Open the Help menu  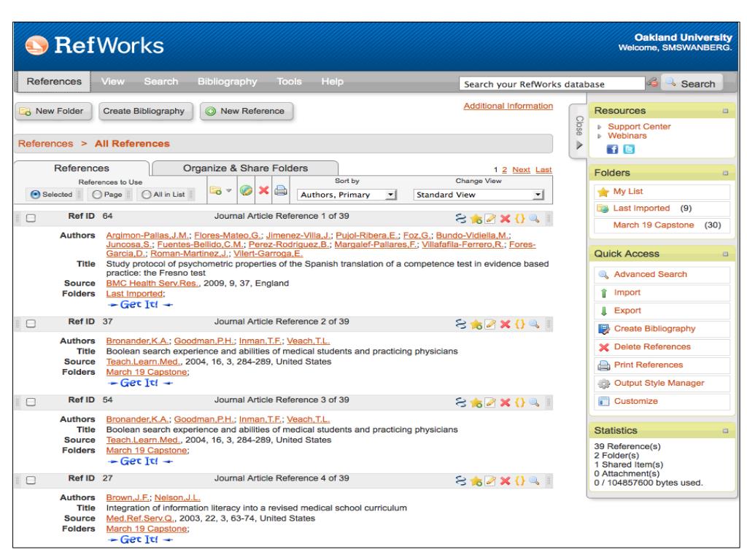pyautogui.click(x=332, y=82)
